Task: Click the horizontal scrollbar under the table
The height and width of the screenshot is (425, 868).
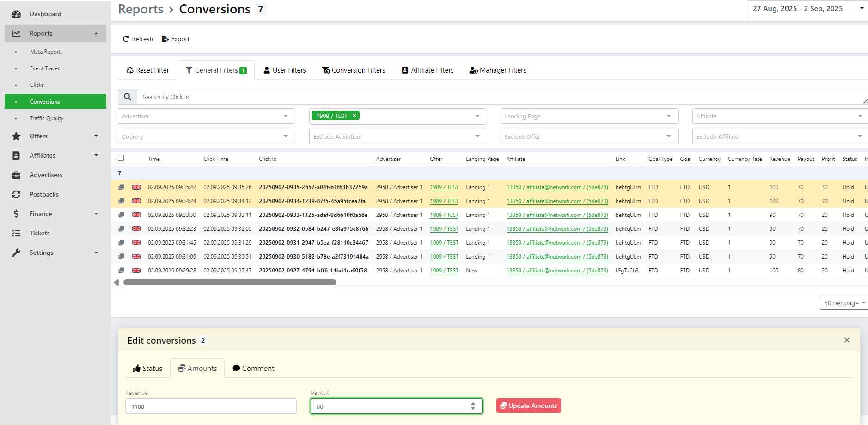Action: [x=230, y=282]
